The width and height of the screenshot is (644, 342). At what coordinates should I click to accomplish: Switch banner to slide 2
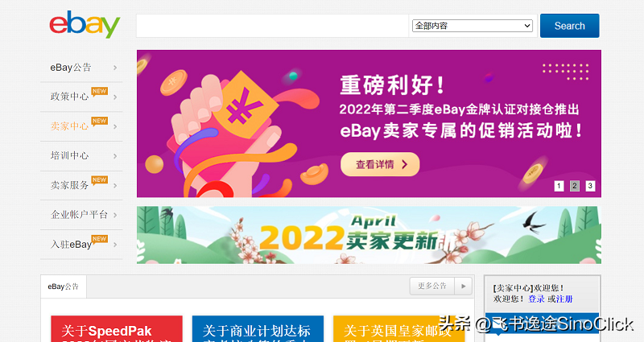(x=575, y=186)
